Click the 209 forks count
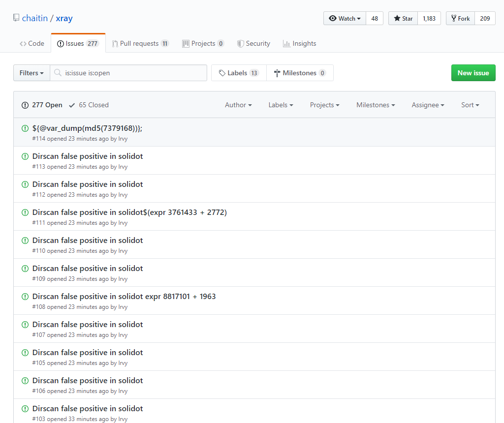Viewport: 504px width, 423px height. pyautogui.click(x=485, y=18)
